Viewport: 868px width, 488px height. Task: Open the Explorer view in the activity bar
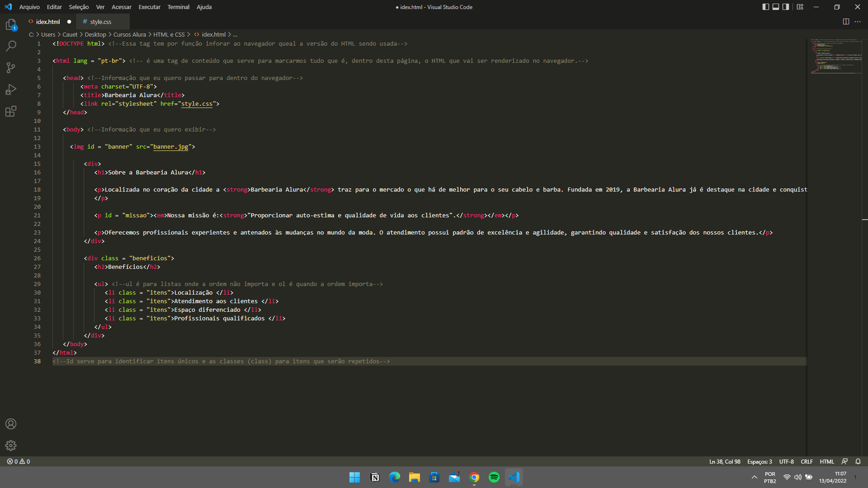click(x=11, y=24)
